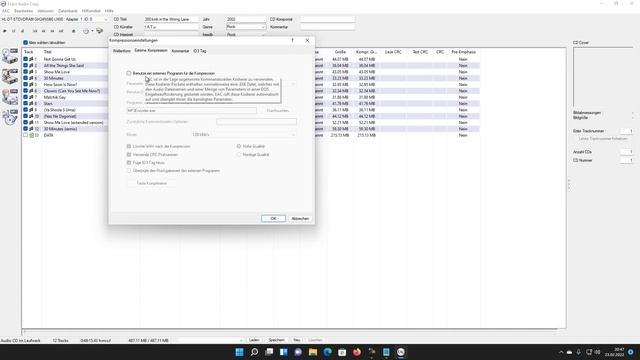Uncheck track 2 'All the Things She Said'
The image size is (640, 360).
click(25, 65)
